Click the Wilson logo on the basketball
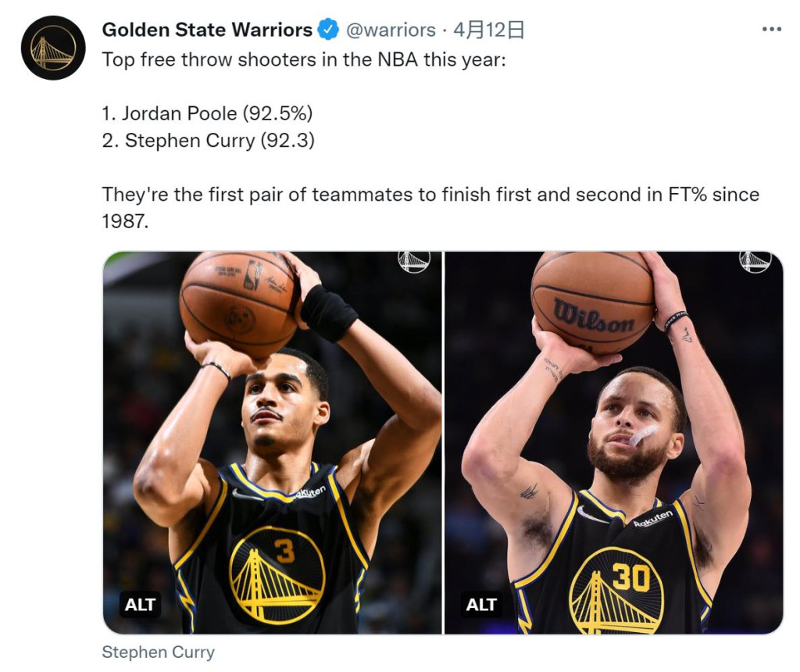800x672 pixels. (592, 315)
